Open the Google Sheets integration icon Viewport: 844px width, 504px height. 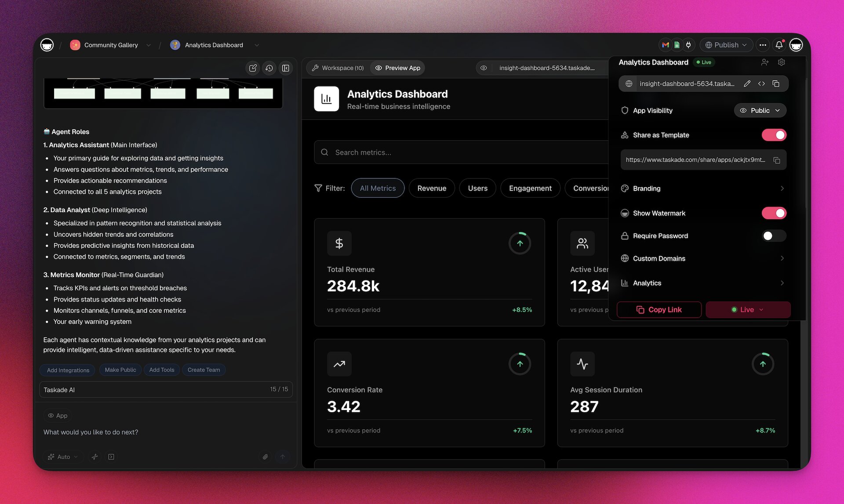pyautogui.click(x=677, y=44)
